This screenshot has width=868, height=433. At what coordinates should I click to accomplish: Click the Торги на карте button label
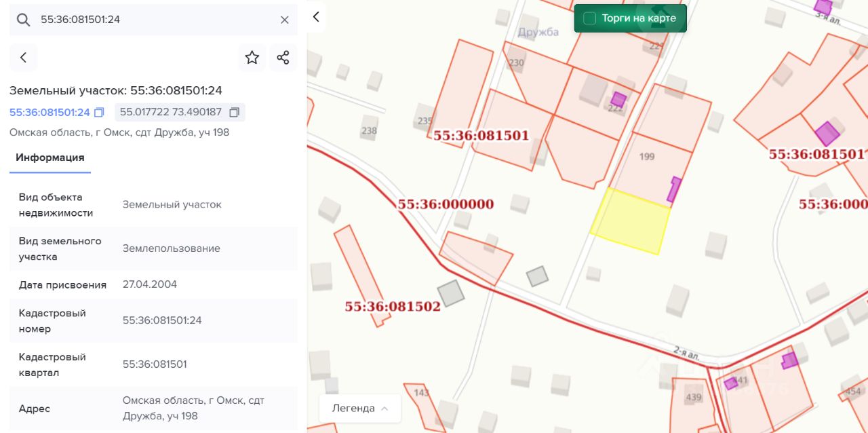click(x=639, y=18)
